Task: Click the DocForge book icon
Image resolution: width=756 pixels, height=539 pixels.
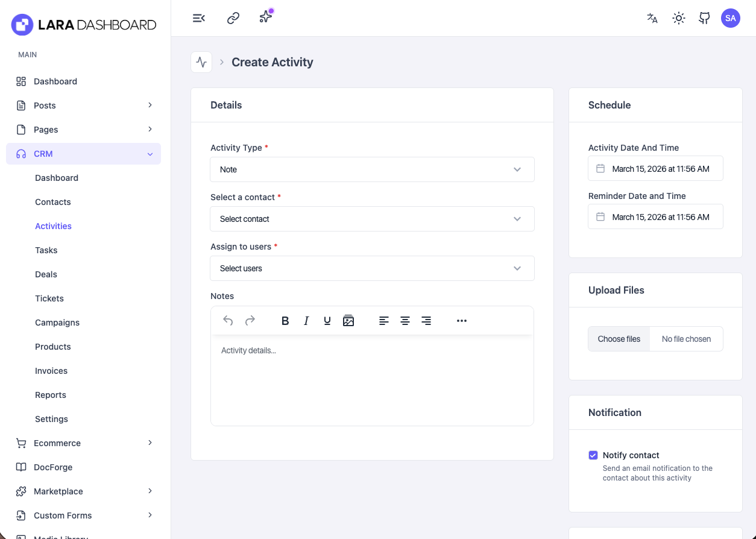Action: coord(21,467)
